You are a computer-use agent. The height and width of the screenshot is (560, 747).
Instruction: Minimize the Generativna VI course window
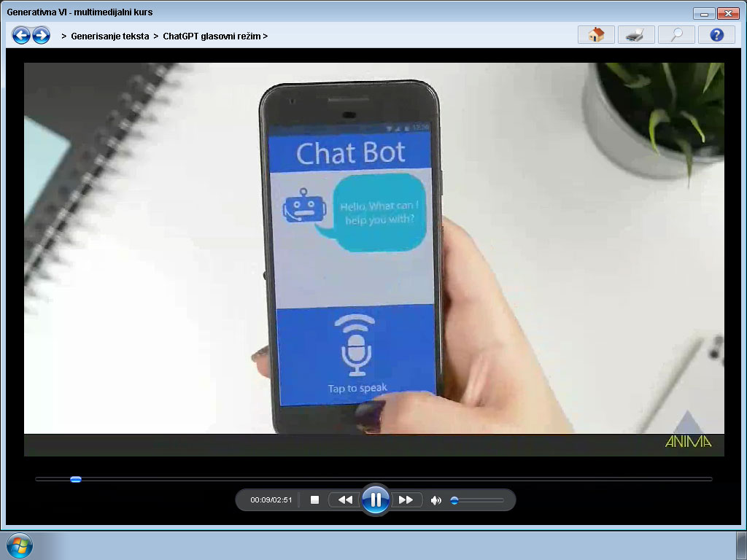click(704, 13)
